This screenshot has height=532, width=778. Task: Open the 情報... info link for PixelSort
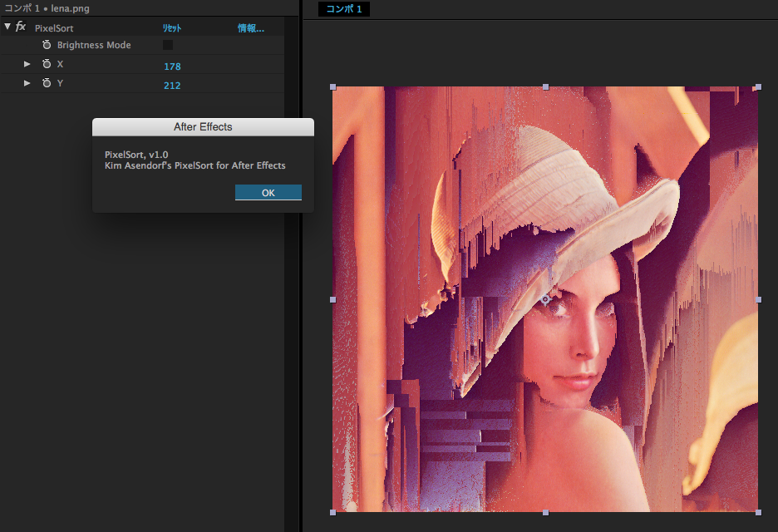(x=250, y=28)
